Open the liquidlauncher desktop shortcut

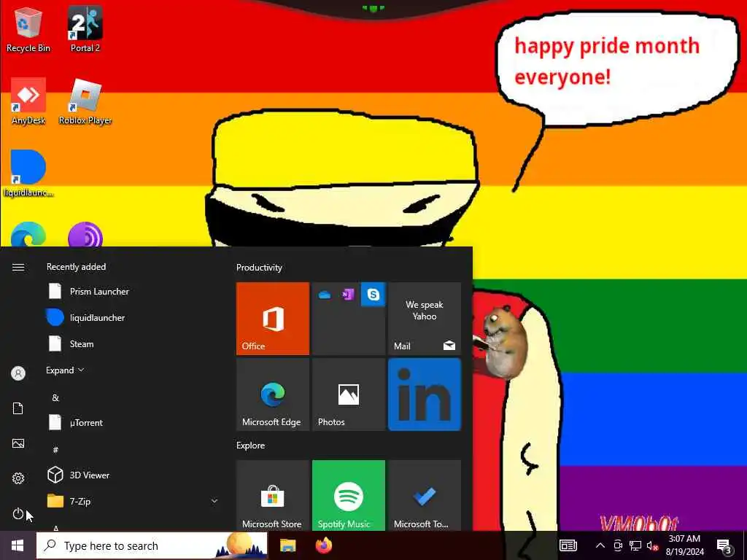pyautogui.click(x=28, y=174)
